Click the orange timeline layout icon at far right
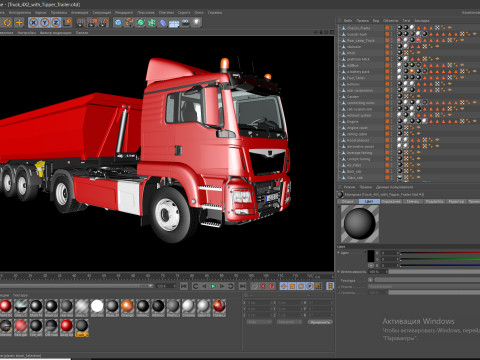This screenshot has height=360, width=480. tap(330, 286)
